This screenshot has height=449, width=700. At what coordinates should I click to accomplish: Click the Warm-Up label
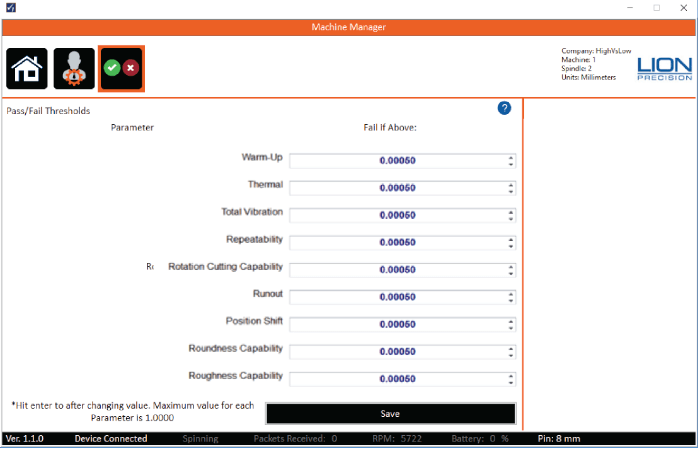click(x=262, y=157)
